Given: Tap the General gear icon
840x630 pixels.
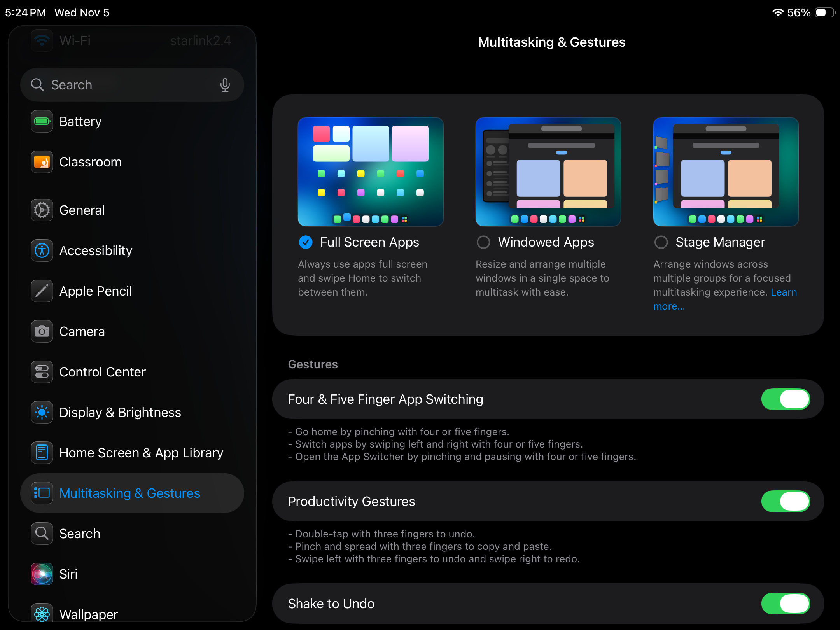Looking at the screenshot, I should tap(42, 210).
